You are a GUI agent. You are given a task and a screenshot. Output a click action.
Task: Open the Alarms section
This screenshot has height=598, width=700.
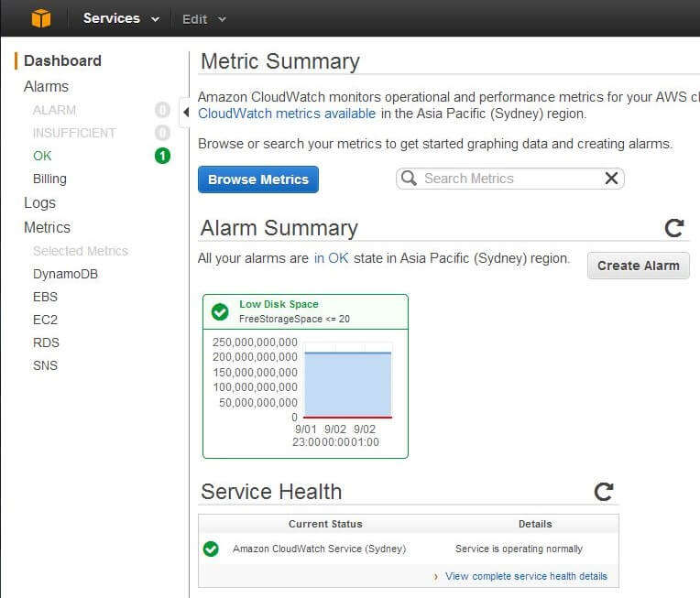pos(46,86)
